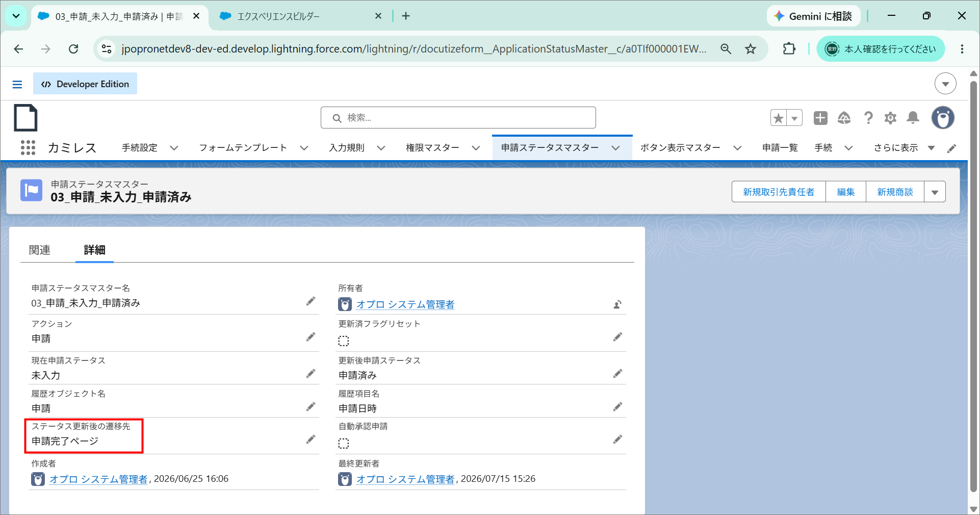Open the Help question mark icon
Image resolution: width=980 pixels, height=515 pixels.
tap(868, 118)
